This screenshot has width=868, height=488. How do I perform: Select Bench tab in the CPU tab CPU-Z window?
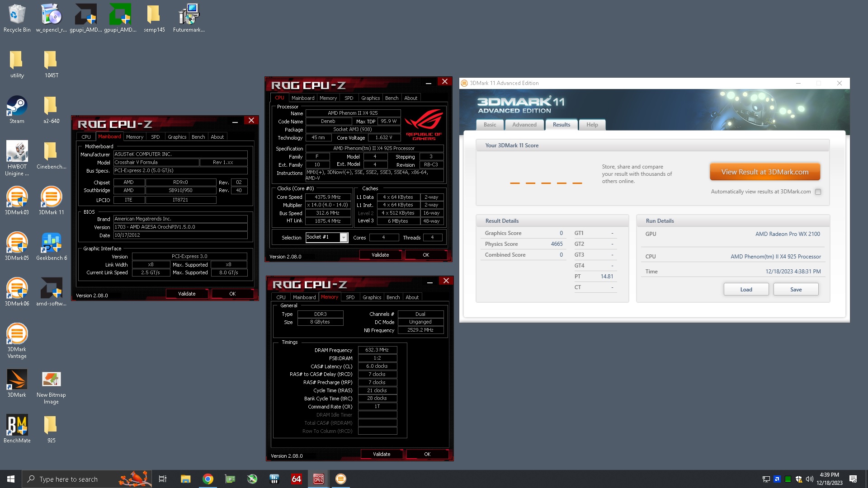[392, 98]
